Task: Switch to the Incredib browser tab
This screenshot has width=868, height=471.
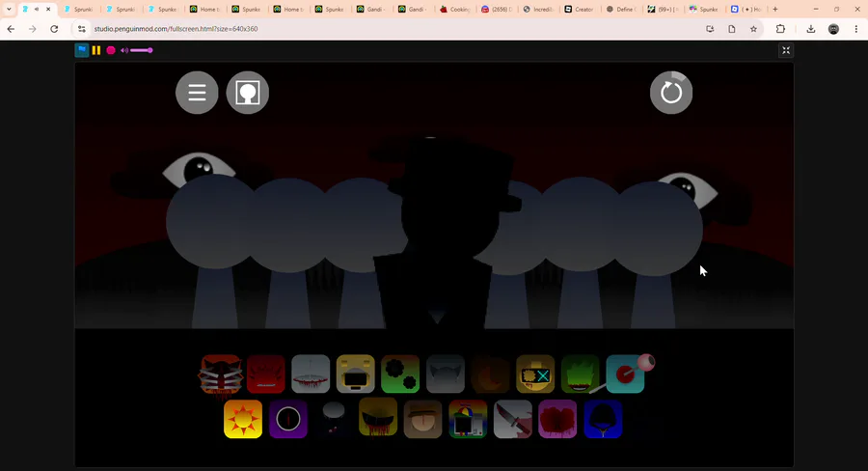Action: pyautogui.click(x=538, y=10)
